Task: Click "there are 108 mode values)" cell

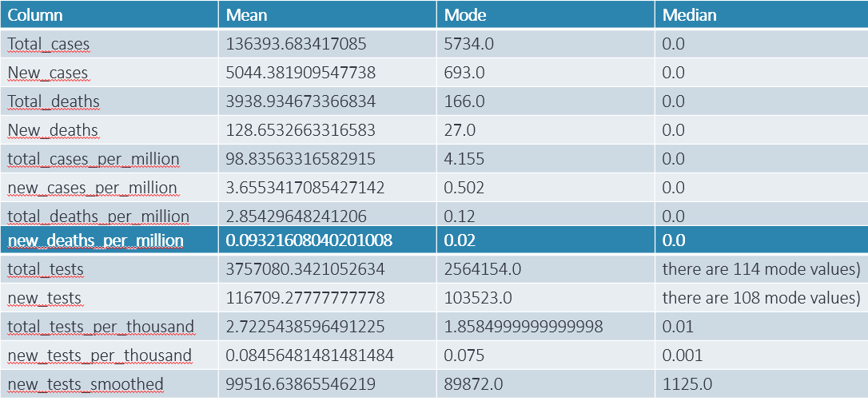Action: (x=761, y=299)
